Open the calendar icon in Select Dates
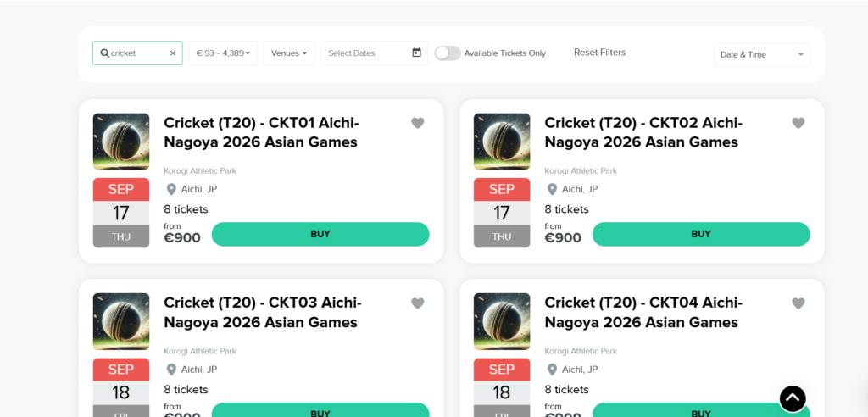The width and height of the screenshot is (868, 417). click(x=417, y=53)
